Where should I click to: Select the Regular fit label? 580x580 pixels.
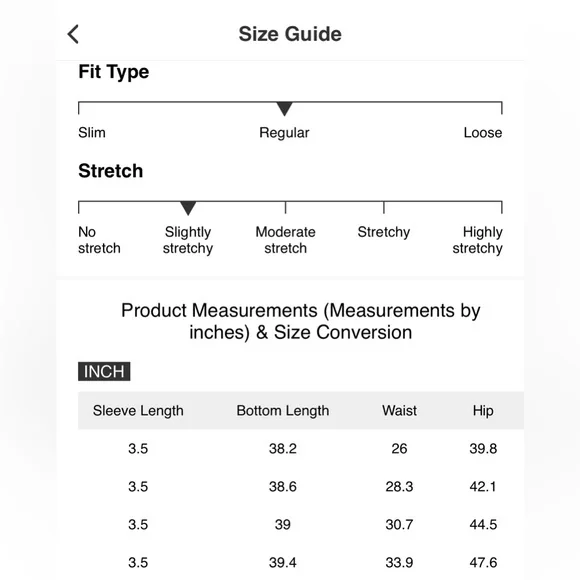point(284,133)
